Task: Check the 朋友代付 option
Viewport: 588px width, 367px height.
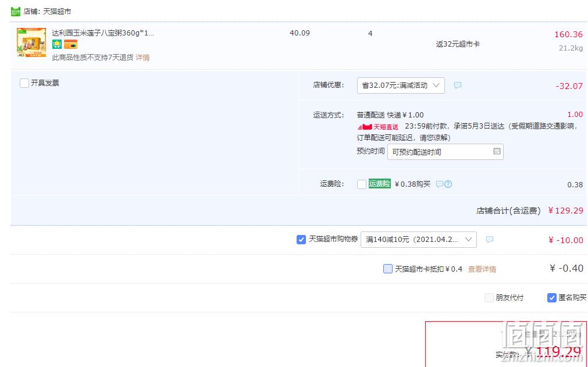Action: pos(489,298)
